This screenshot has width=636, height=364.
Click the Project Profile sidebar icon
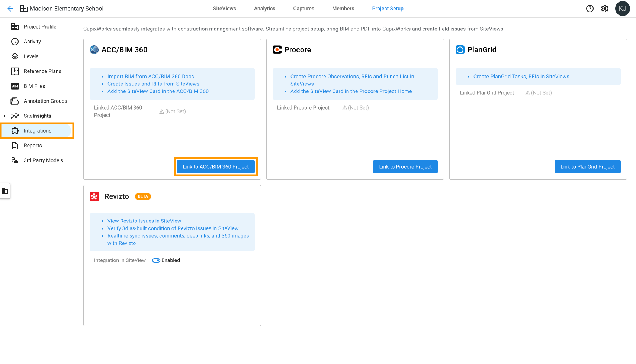tap(15, 27)
